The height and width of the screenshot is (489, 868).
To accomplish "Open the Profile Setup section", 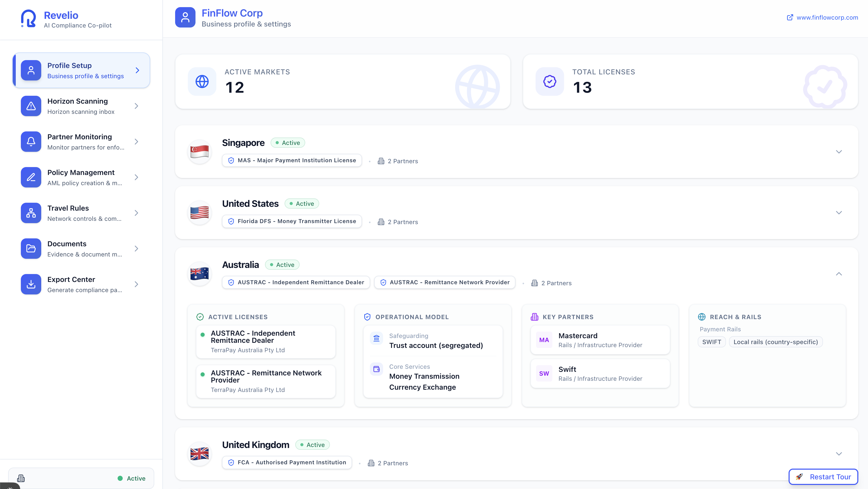I will [x=81, y=70].
